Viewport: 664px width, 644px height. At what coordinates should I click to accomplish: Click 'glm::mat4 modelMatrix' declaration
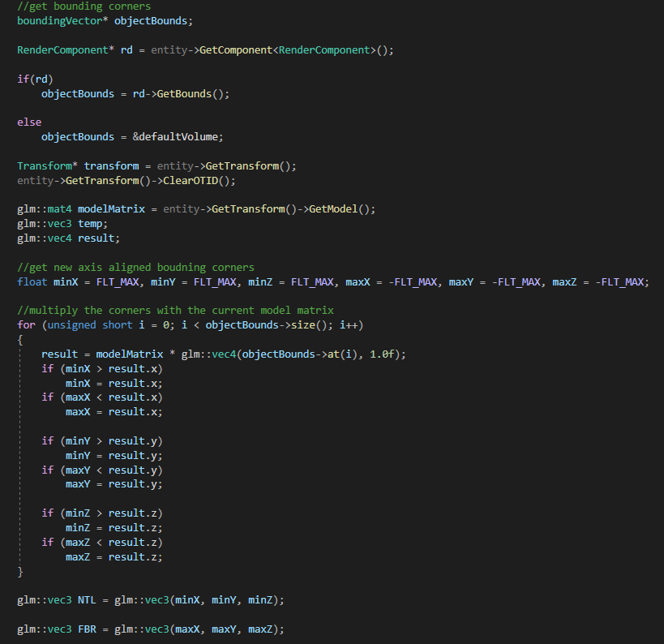(x=81, y=209)
